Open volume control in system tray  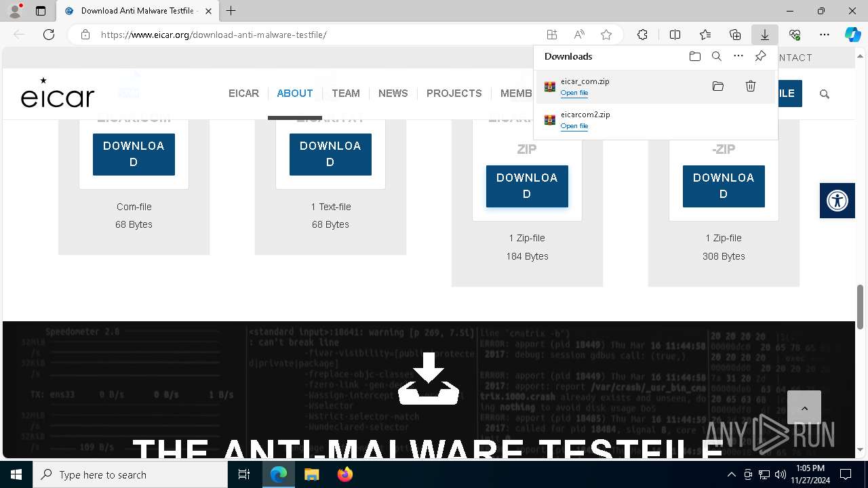(x=780, y=474)
